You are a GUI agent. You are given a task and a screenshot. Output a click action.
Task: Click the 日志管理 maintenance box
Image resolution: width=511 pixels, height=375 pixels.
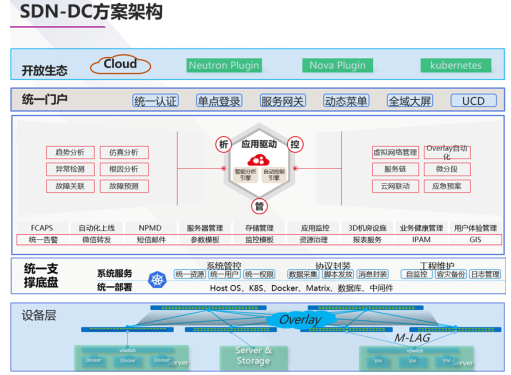(485, 274)
